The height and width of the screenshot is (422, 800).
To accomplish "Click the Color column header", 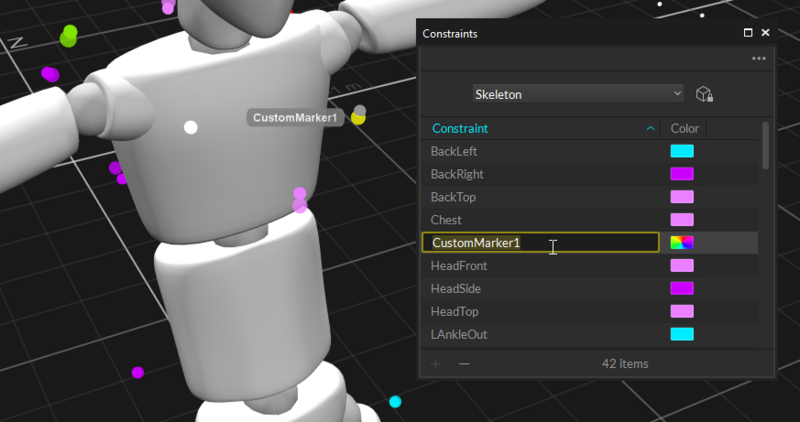I will [685, 129].
